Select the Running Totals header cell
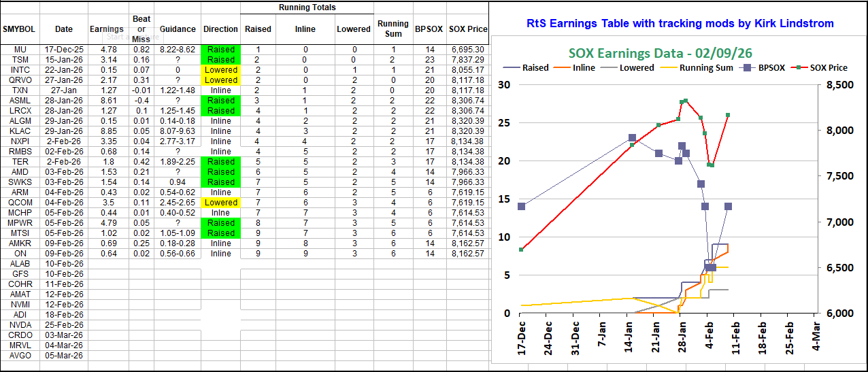The height and width of the screenshot is (372, 868). pos(307,7)
